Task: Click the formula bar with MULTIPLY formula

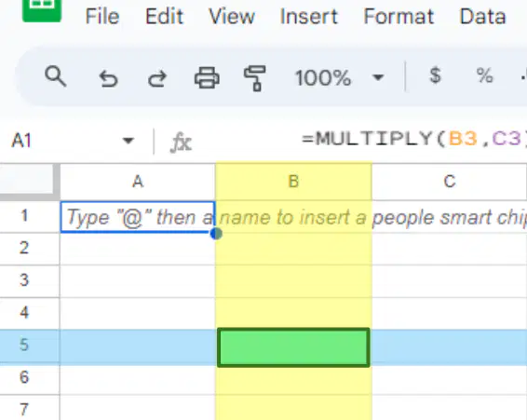Action: (x=413, y=139)
